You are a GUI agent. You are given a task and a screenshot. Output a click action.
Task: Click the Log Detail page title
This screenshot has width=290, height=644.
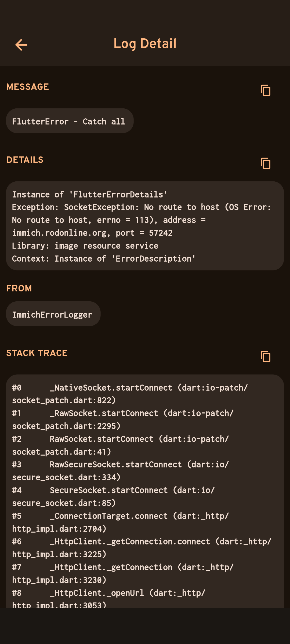point(145,44)
